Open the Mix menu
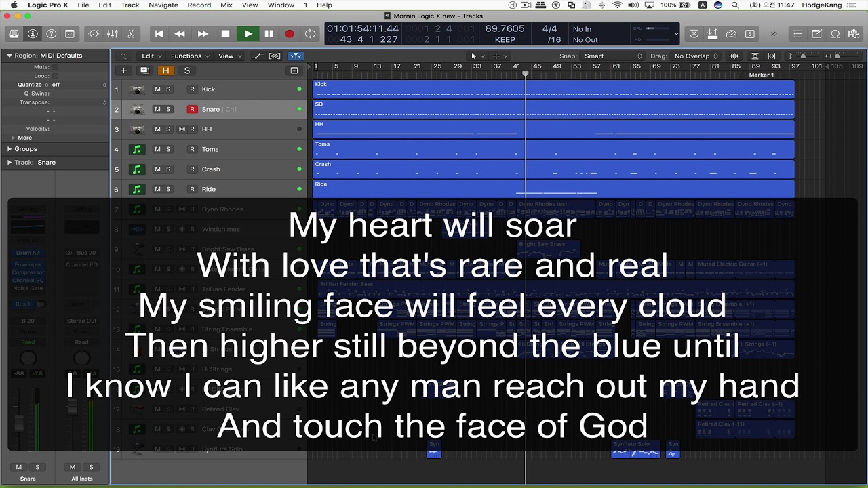Screen dimensions: 868x488 [x=226, y=5]
